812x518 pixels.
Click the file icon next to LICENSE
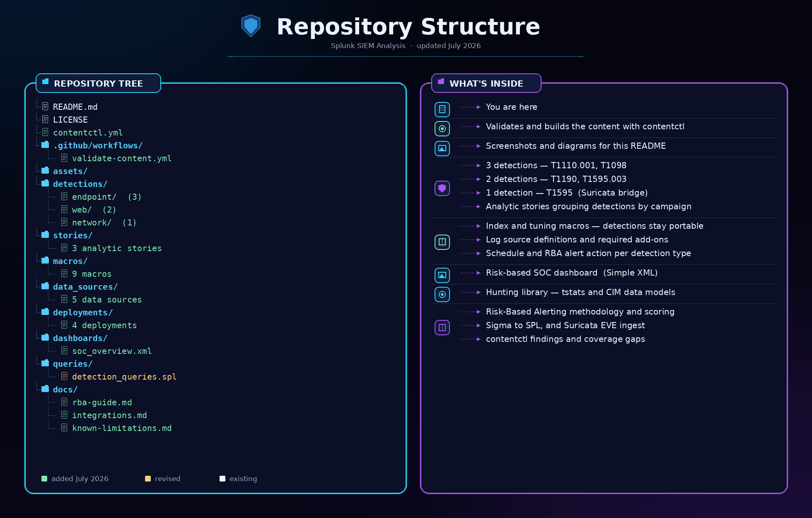coord(45,119)
